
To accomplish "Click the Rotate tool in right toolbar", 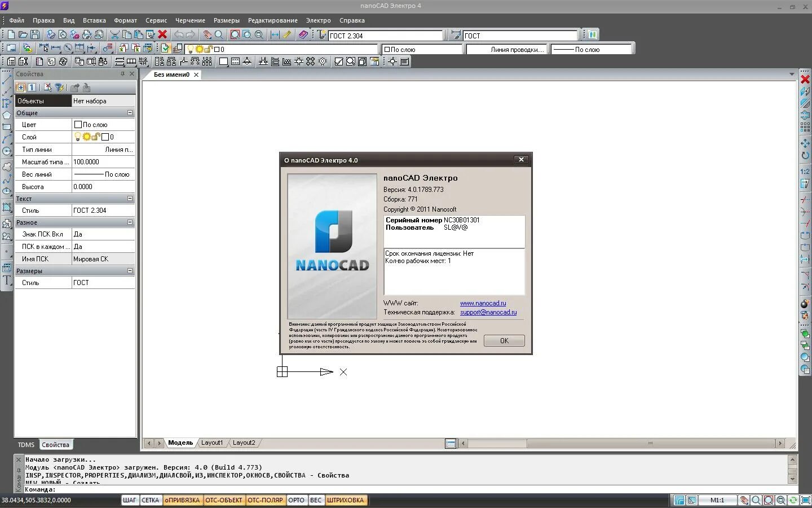I will [x=805, y=155].
